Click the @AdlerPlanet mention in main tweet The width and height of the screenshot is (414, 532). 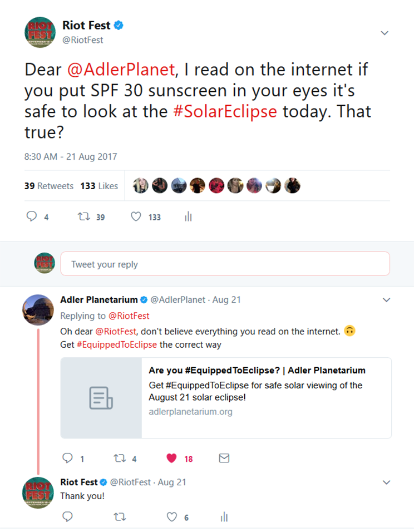coord(122,70)
